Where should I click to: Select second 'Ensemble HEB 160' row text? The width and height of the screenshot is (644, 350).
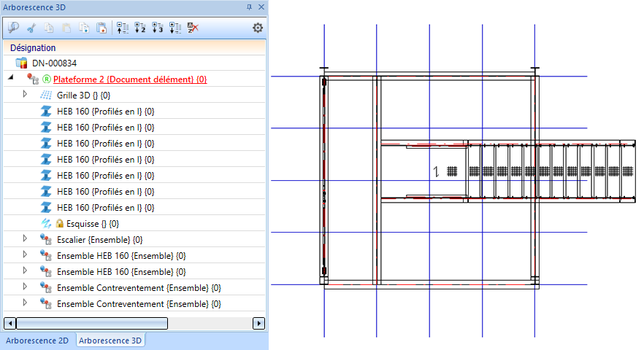click(121, 272)
